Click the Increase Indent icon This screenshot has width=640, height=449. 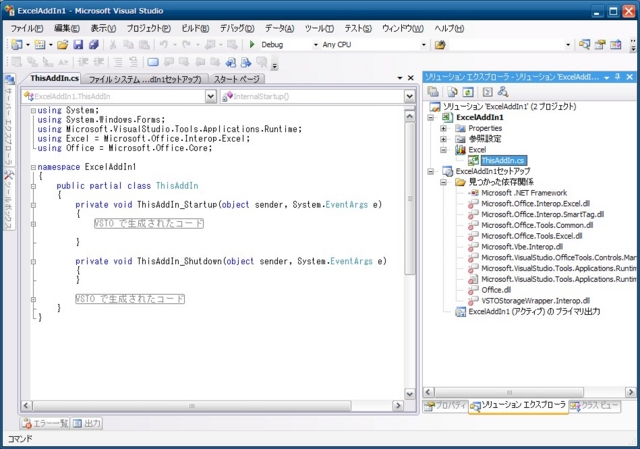click(98, 62)
